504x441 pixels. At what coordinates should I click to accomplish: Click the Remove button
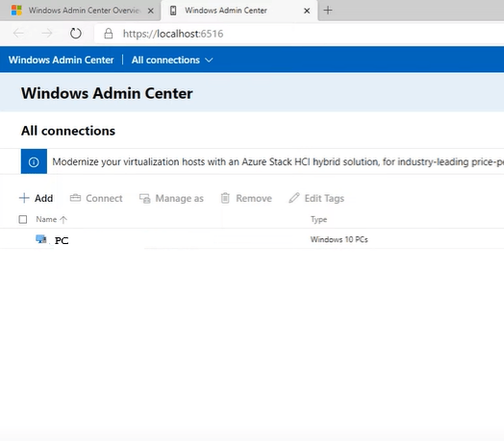(246, 198)
